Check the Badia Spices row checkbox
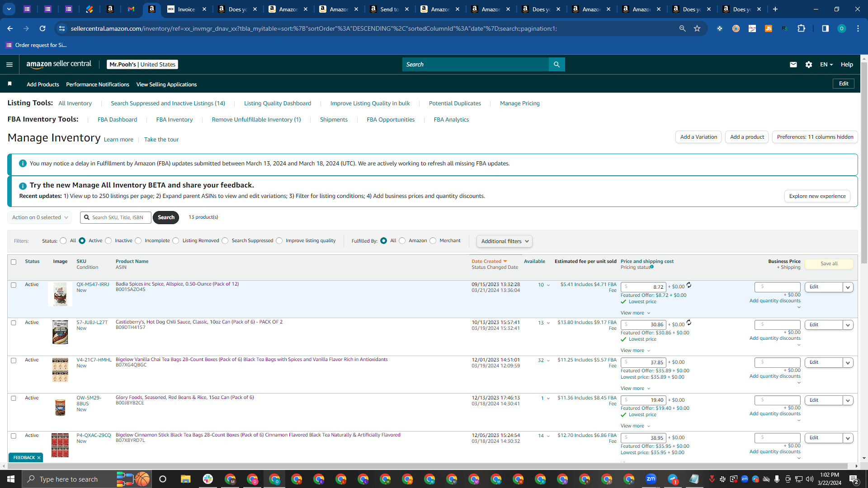868x488 pixels. (14, 285)
